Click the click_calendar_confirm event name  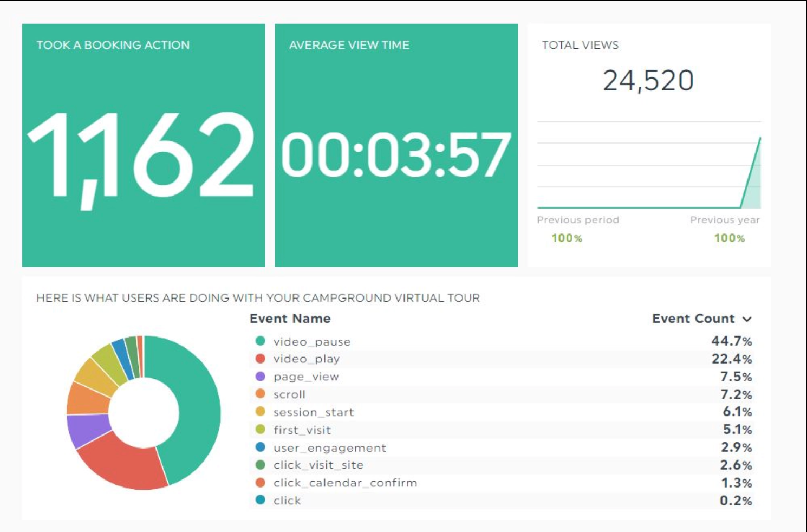[x=346, y=483]
